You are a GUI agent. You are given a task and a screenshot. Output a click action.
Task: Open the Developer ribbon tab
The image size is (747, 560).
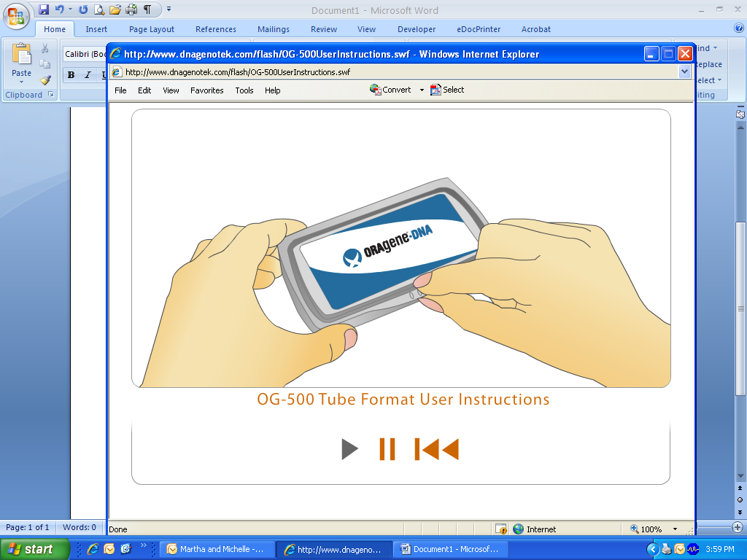417,29
